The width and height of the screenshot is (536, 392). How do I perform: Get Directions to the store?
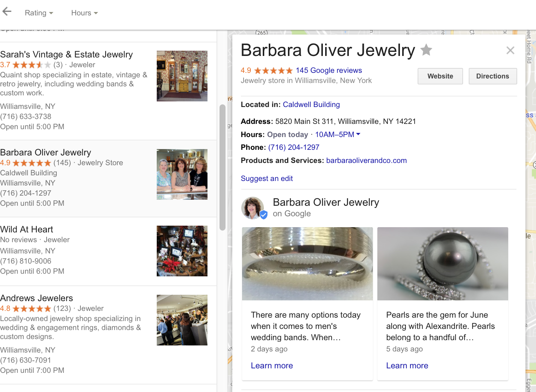coord(492,76)
